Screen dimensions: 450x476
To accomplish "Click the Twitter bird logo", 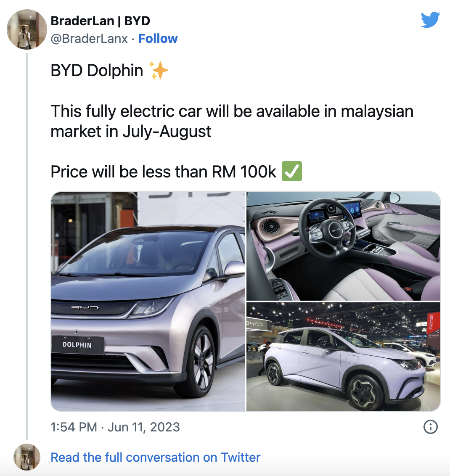I will pos(430,20).
